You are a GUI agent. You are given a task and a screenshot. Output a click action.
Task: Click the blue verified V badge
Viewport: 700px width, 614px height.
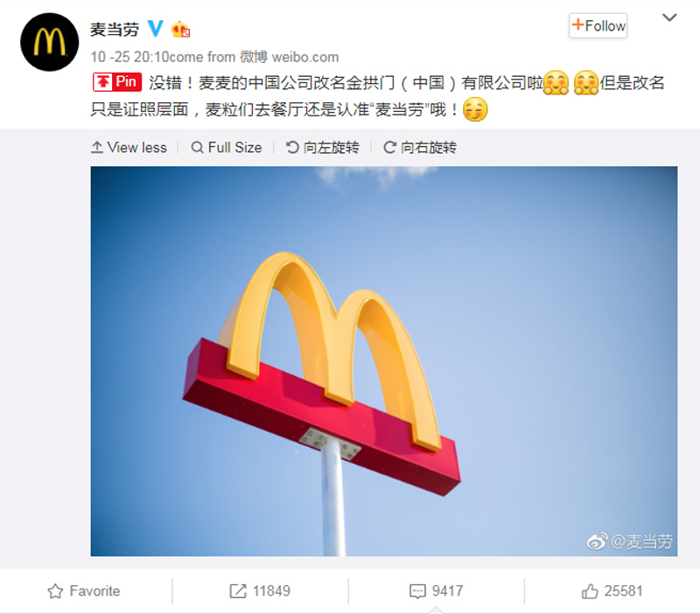[156, 29]
